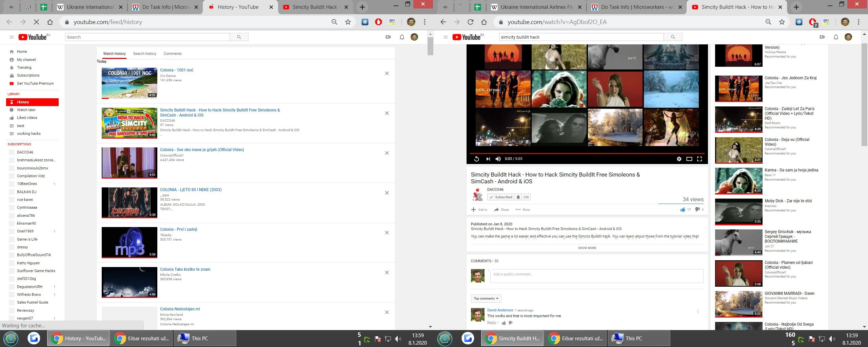This screenshot has width=868, height=347.
Task: Open Colonia - 1001 noć video link
Action: point(177,70)
